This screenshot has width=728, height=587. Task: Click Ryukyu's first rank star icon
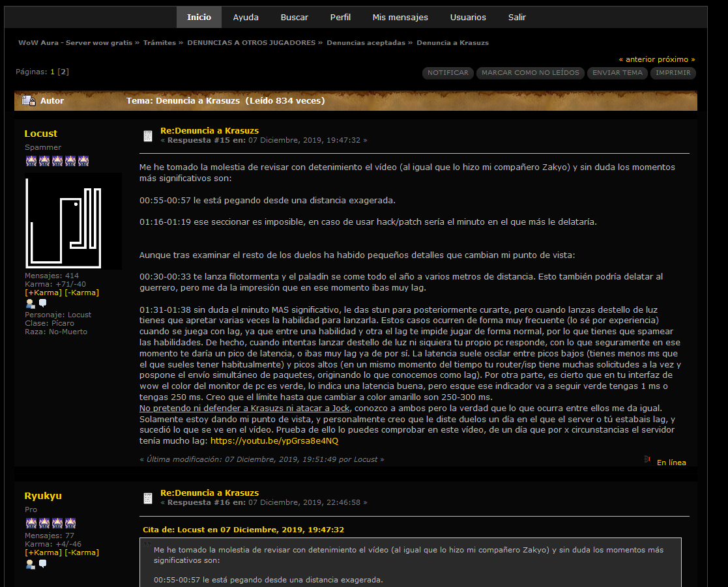pos(31,523)
